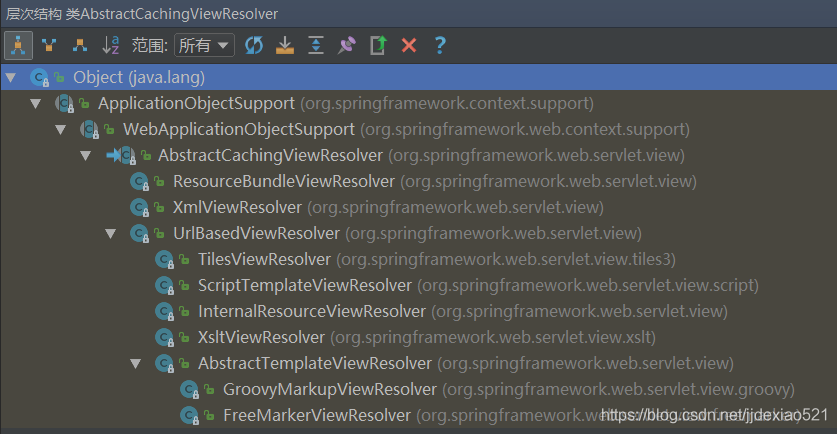The image size is (837, 434).
Task: Click the package text (org.springframework.web.servlet.view.xslt)
Action: pyautogui.click(x=493, y=337)
